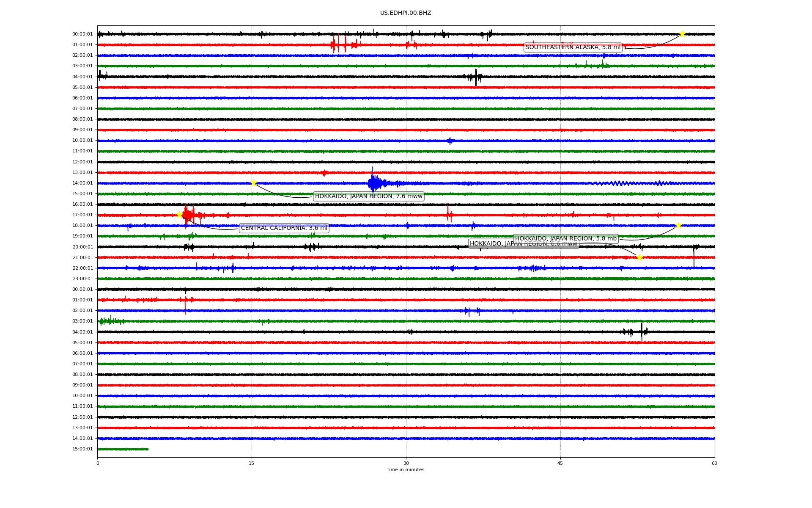Click the Southeastern Alaska event star marker
Image resolution: width=812 pixels, height=508 pixels.
point(682,34)
